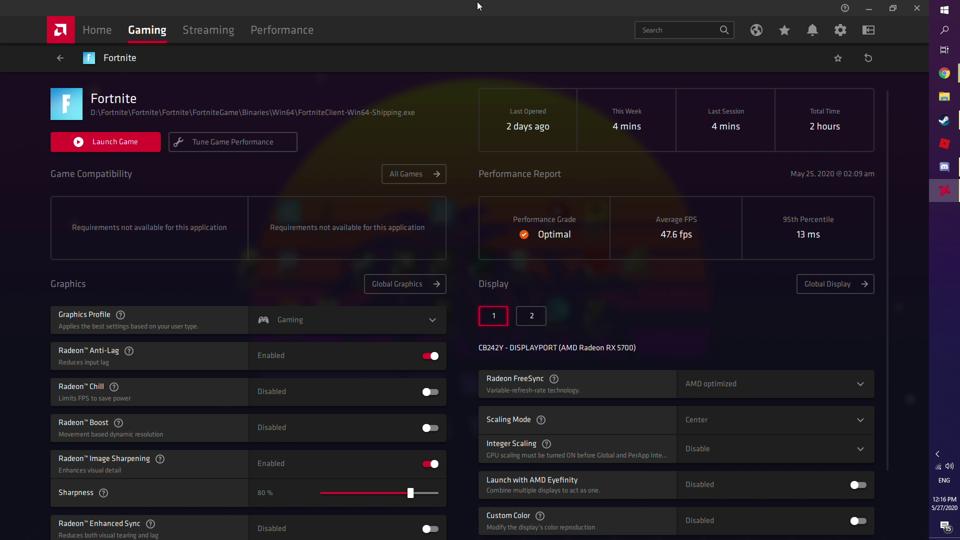960x540 pixels.
Task: Open the favorites star in top bar
Action: [x=784, y=30]
